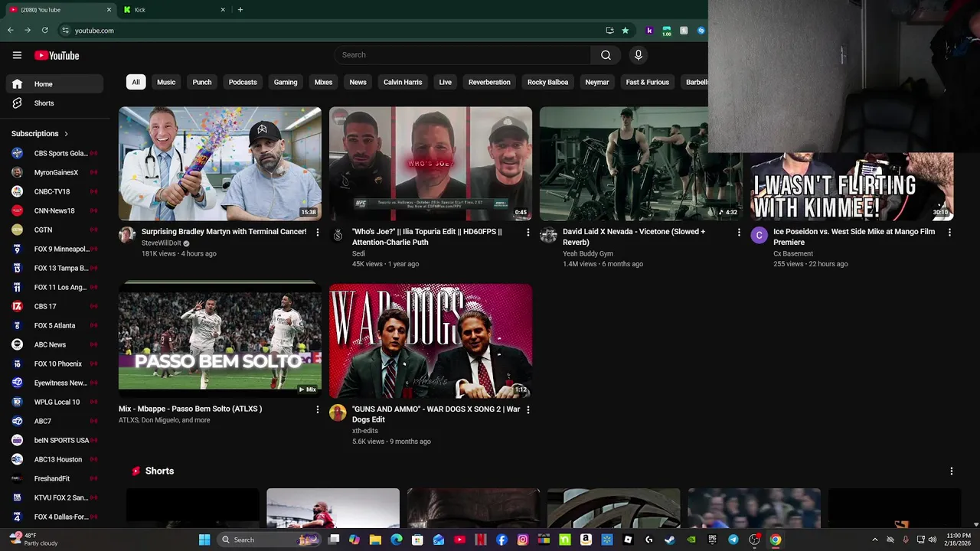Select the Neymar filter chip

pyautogui.click(x=597, y=82)
